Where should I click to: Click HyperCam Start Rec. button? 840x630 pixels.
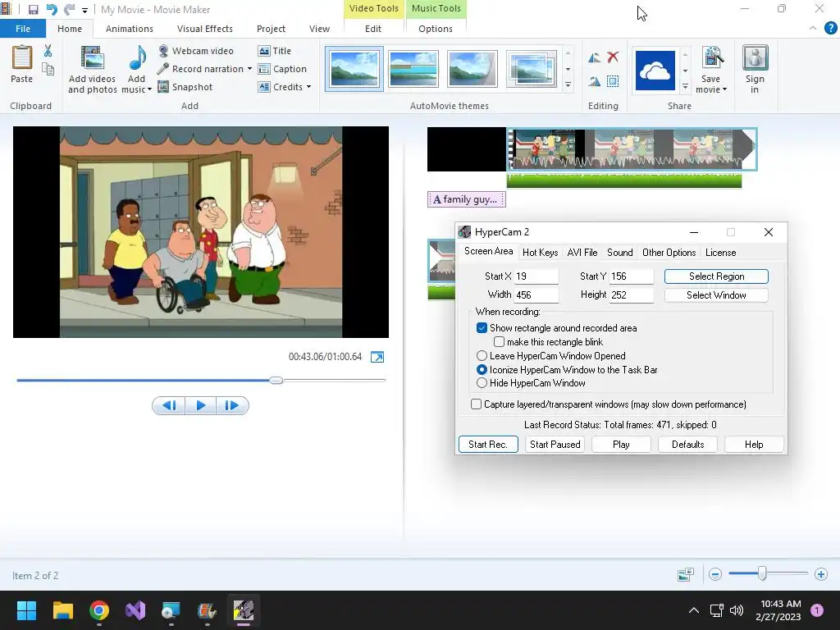pos(488,444)
